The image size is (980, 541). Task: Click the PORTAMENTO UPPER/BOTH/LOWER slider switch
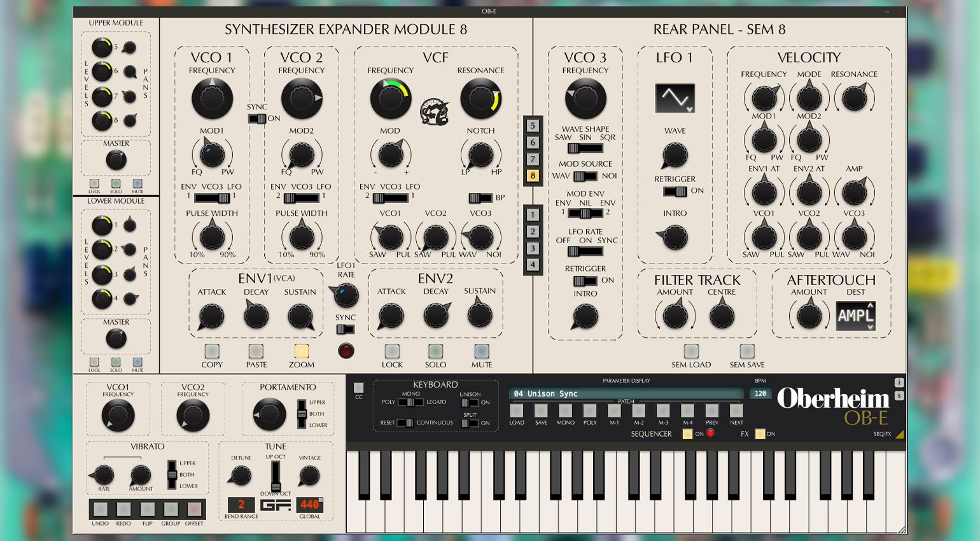tap(302, 414)
